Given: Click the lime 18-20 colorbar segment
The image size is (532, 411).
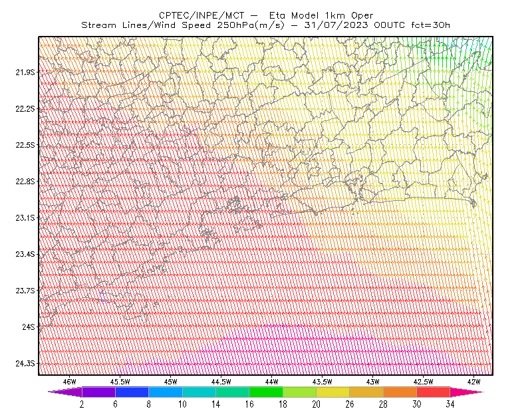Looking at the screenshot, I should point(300,392).
